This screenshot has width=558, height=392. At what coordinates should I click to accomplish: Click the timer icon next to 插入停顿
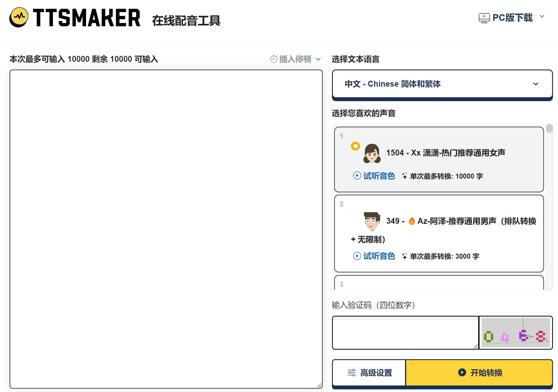(274, 59)
